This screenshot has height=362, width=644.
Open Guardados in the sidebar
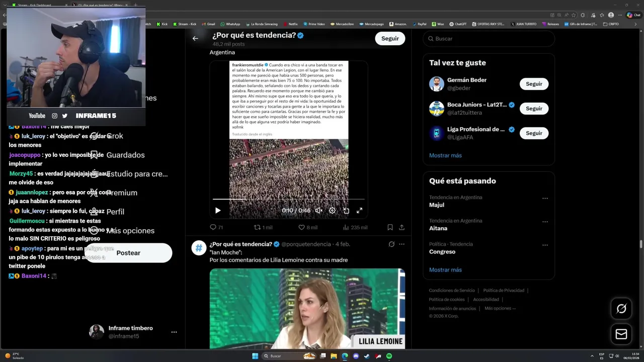[118, 155]
